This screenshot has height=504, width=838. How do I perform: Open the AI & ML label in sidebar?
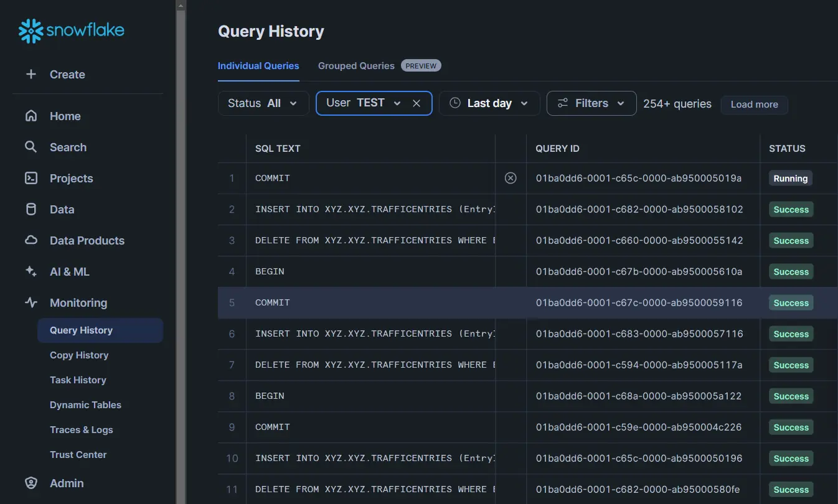(x=70, y=271)
